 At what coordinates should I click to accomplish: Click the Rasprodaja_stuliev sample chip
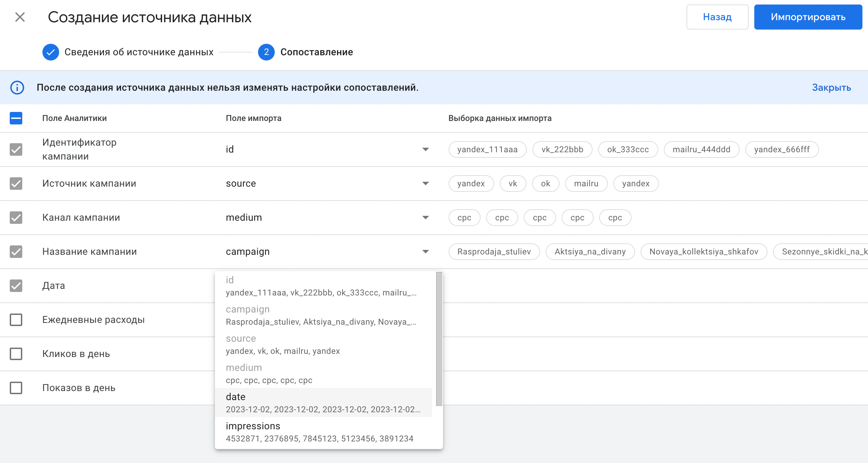tap(494, 252)
